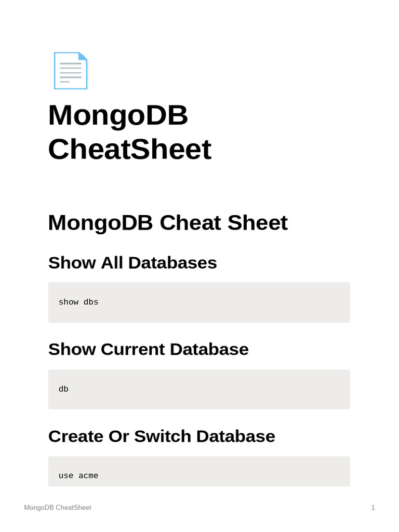Click the word "Sheet" in the second heading
The image size is (399, 532).
pyautogui.click(x=263, y=223)
